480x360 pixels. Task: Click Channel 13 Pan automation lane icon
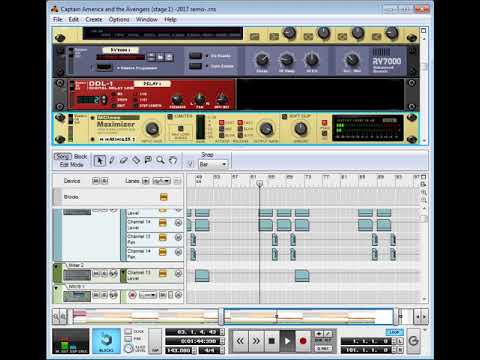click(163, 238)
